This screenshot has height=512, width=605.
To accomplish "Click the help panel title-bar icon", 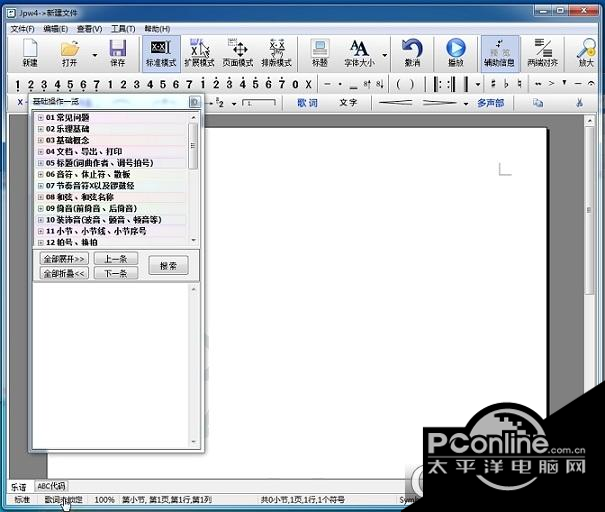I will (194, 102).
